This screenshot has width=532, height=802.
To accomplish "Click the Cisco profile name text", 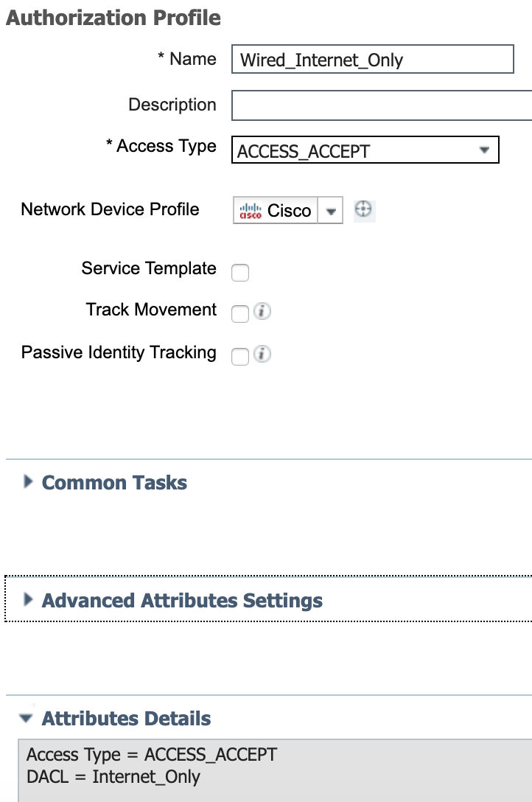I will [x=290, y=211].
